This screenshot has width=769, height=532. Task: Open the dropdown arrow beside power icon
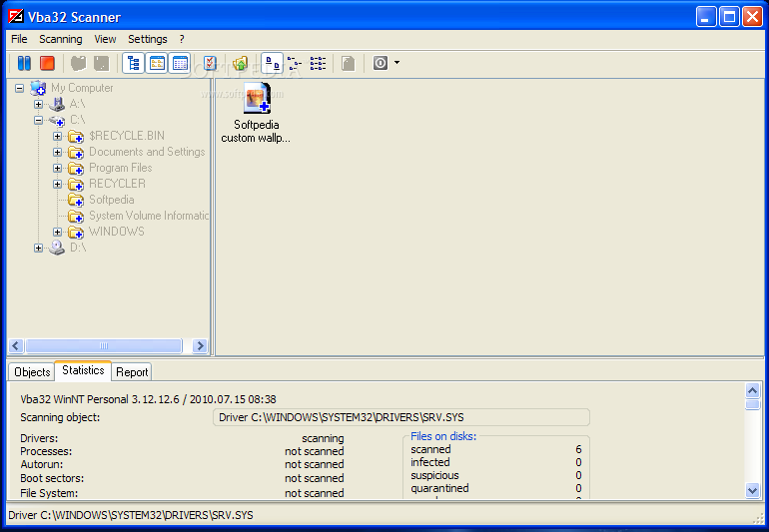click(x=396, y=63)
